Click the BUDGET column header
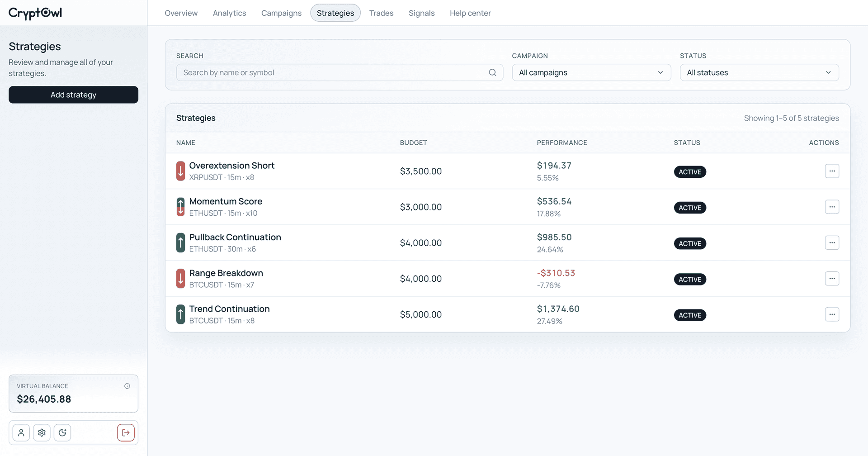Image resolution: width=868 pixels, height=456 pixels. pyautogui.click(x=413, y=142)
